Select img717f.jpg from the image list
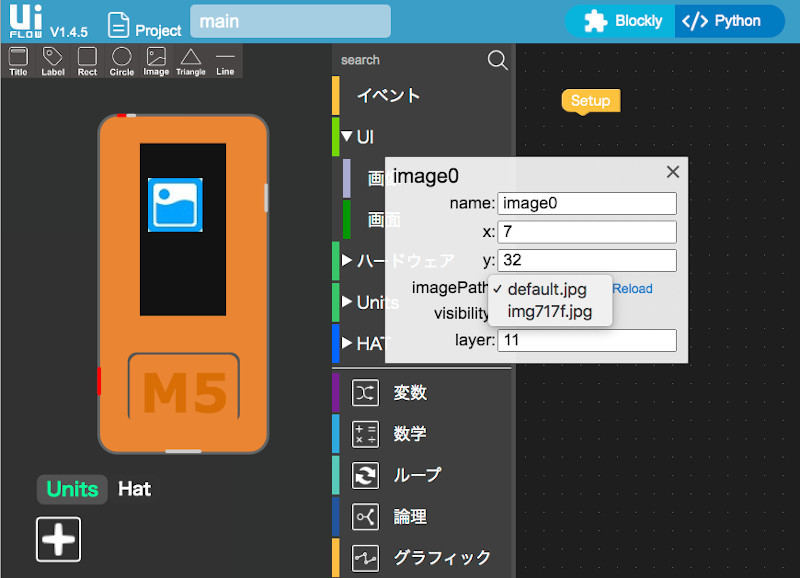800x578 pixels. (x=549, y=311)
